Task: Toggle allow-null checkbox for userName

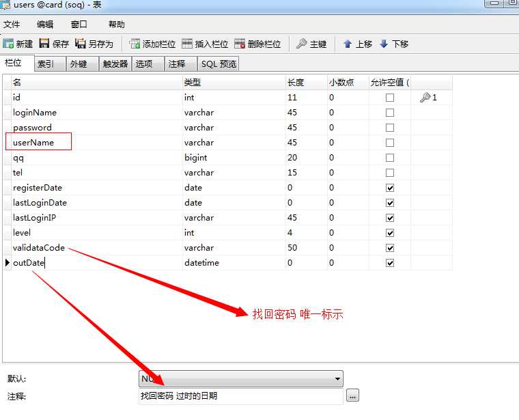Action: pyautogui.click(x=390, y=143)
